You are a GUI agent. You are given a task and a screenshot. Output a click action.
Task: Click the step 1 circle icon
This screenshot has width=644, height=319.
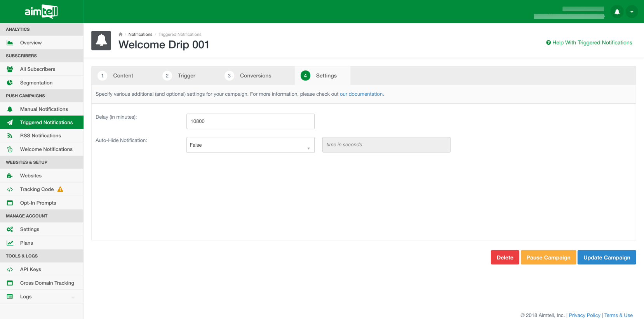click(x=103, y=76)
